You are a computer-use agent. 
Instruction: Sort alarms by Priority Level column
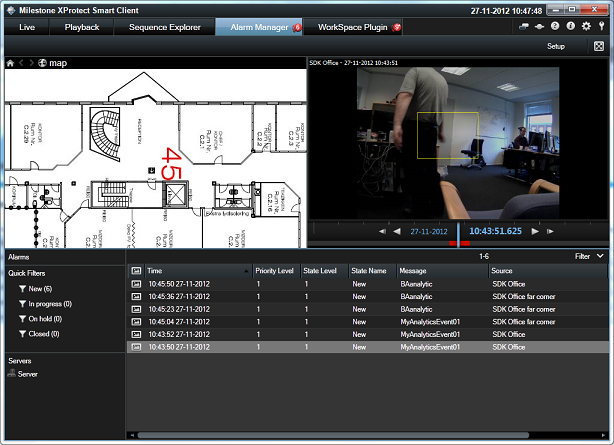click(x=276, y=271)
